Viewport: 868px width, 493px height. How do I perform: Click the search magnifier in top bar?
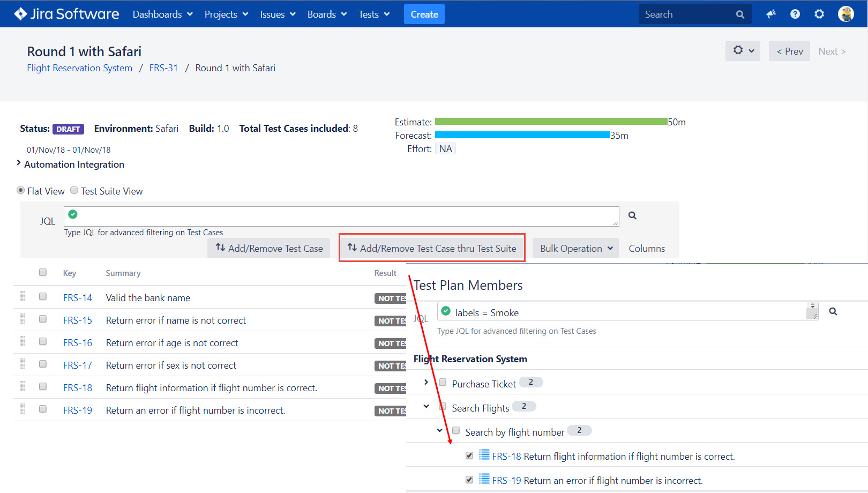click(740, 14)
